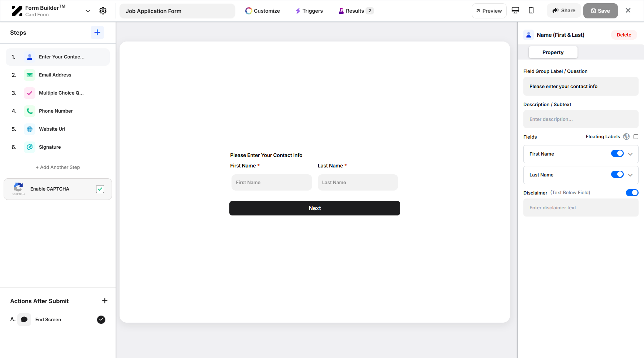644x358 pixels.
Task: Click the disclaimer text input
Action: pos(581,208)
